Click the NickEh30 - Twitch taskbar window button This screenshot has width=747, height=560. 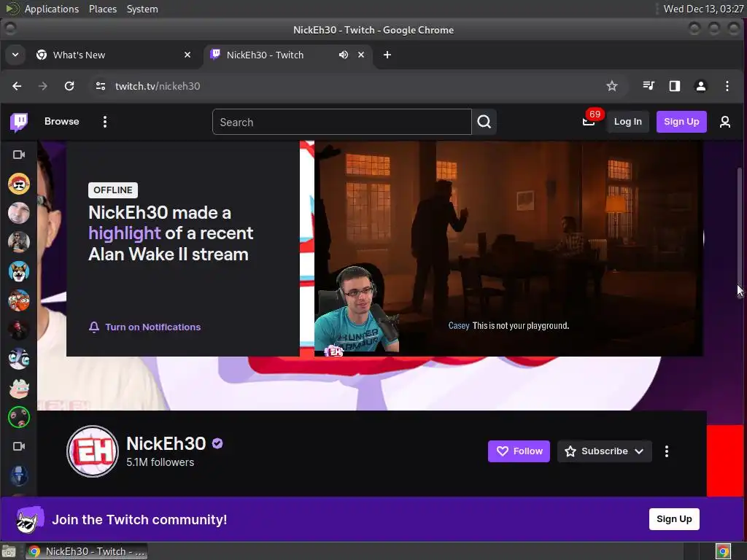pos(87,551)
